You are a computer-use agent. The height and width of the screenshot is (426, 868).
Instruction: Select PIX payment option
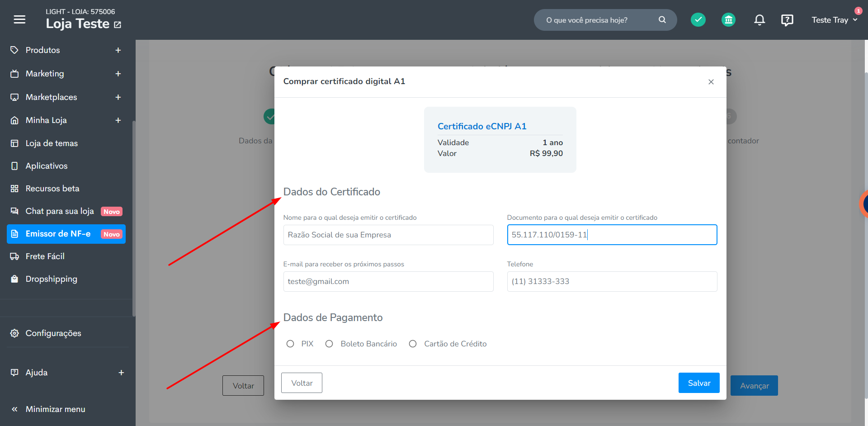click(x=290, y=344)
